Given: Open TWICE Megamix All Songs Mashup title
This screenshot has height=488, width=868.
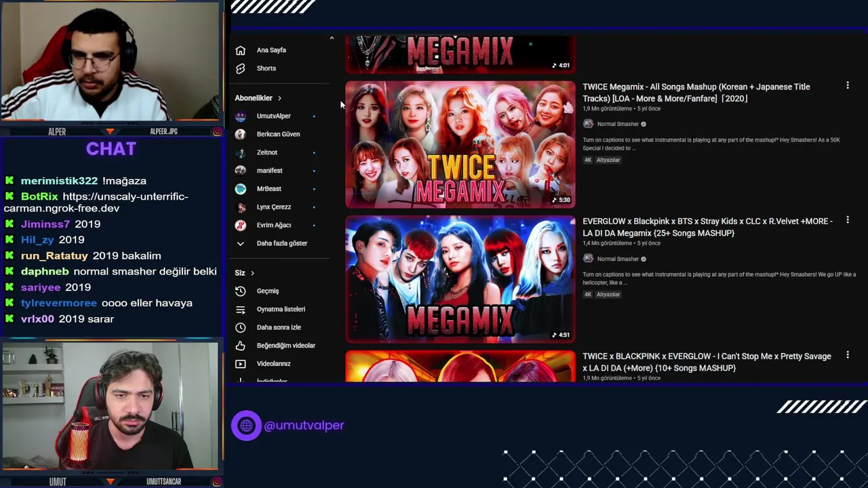Looking at the screenshot, I should click(696, 93).
